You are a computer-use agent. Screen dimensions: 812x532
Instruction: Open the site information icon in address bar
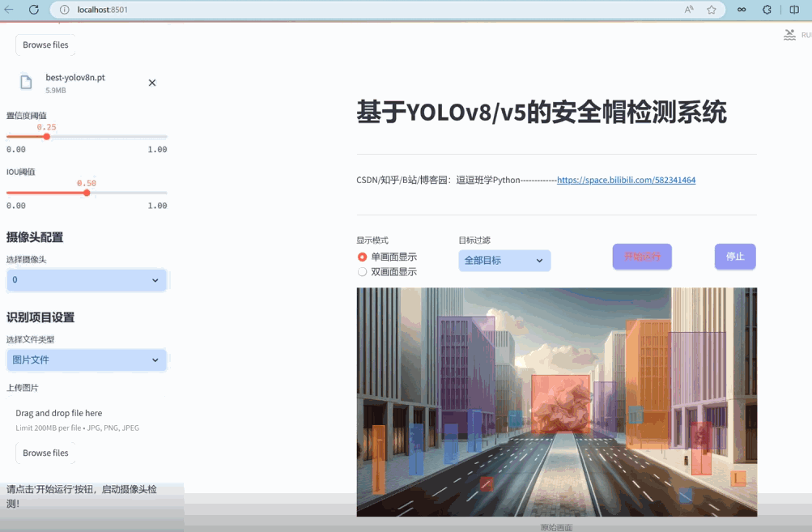tap(64, 10)
